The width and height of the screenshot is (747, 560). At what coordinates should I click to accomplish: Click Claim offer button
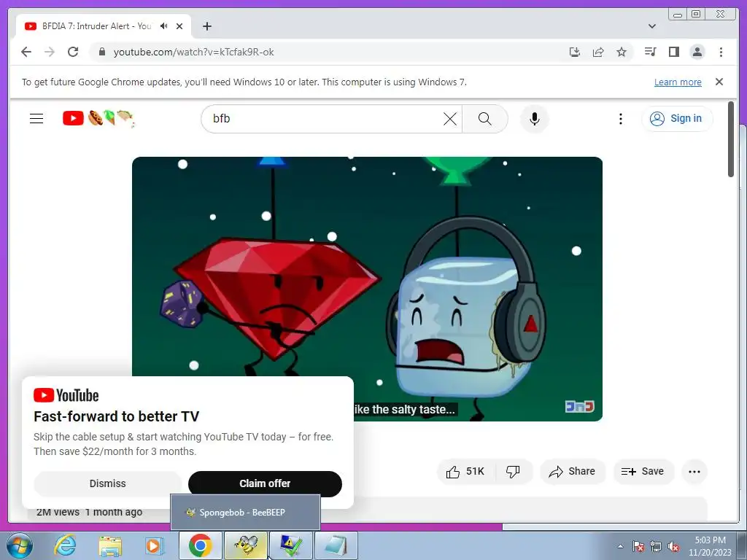pyautogui.click(x=265, y=483)
